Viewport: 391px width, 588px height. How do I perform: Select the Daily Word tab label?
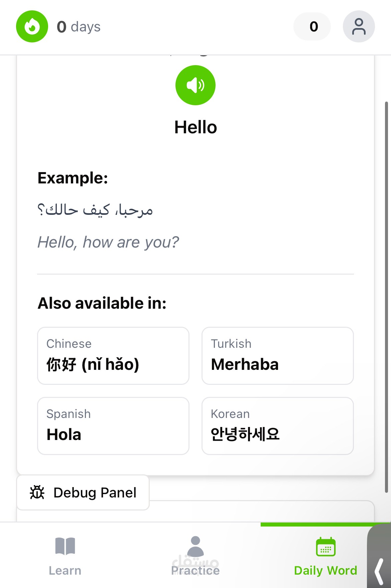point(325,570)
